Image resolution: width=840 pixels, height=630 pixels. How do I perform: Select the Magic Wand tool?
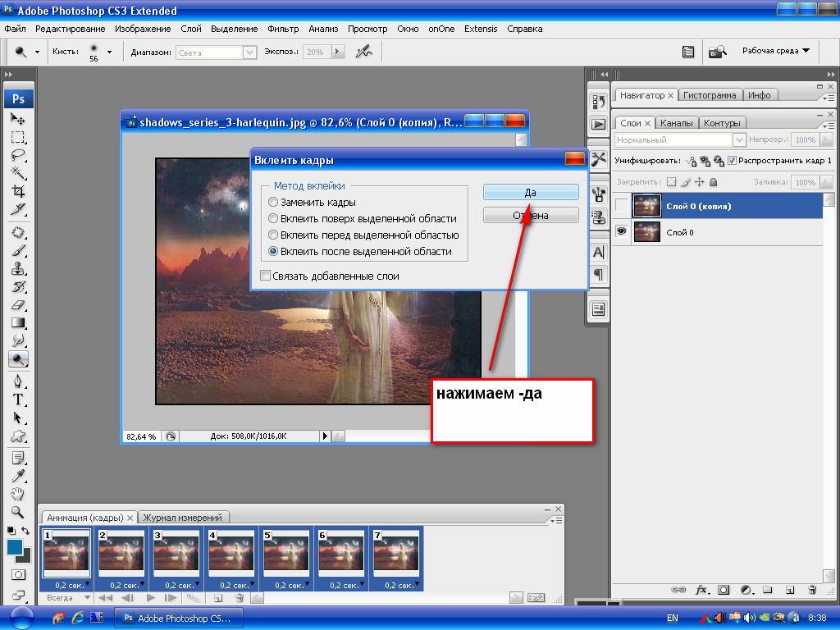(18, 173)
